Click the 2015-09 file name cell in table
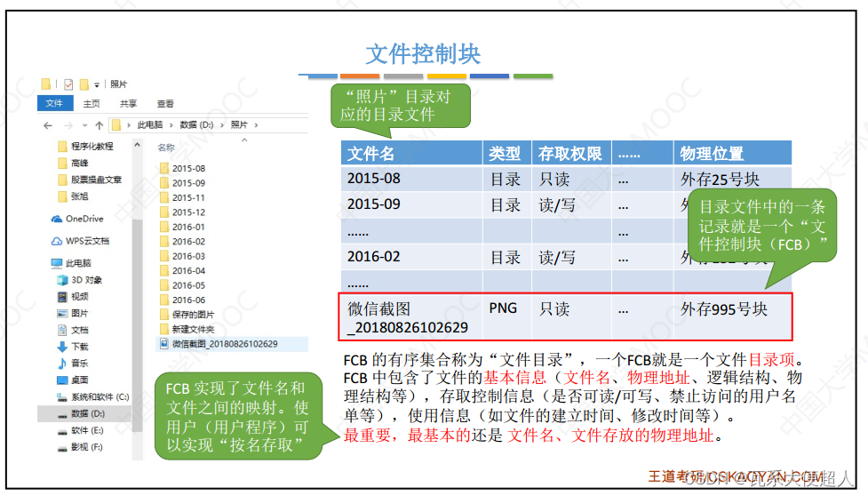 (411, 204)
